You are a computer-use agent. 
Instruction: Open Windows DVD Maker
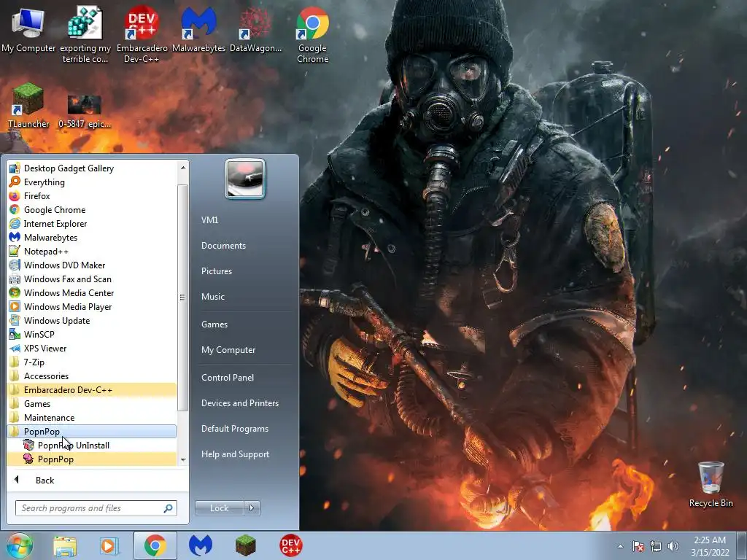pyautogui.click(x=92, y=265)
